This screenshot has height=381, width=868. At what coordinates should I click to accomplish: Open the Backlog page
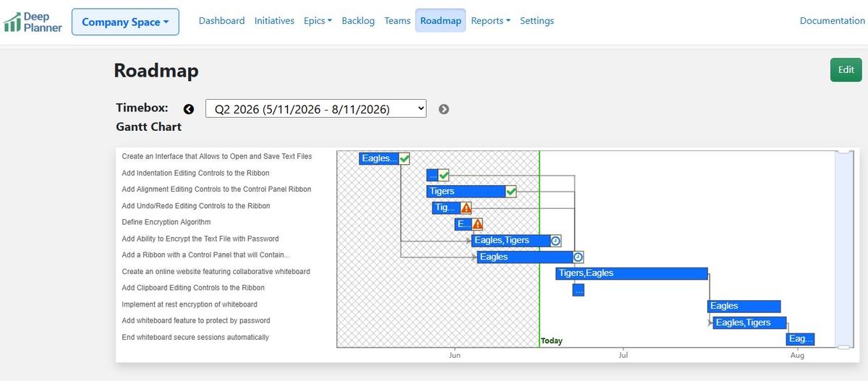point(358,21)
